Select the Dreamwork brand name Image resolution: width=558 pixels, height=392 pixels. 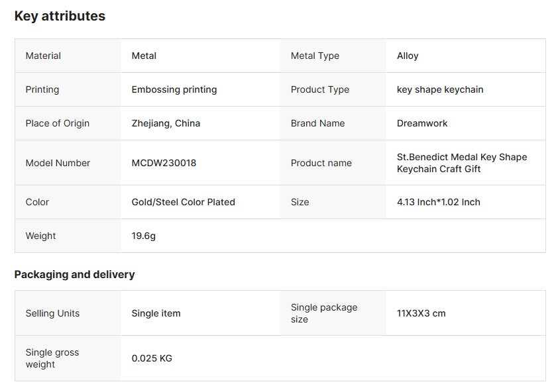(x=422, y=123)
